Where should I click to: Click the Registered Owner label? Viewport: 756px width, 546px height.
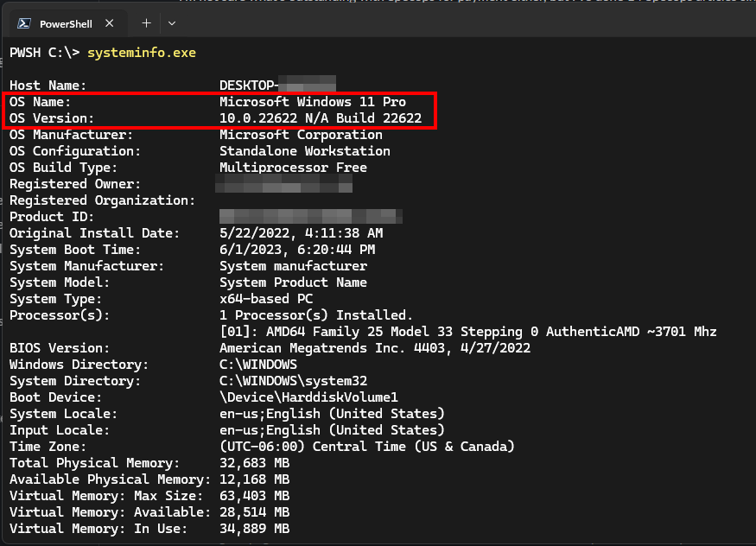[75, 184]
